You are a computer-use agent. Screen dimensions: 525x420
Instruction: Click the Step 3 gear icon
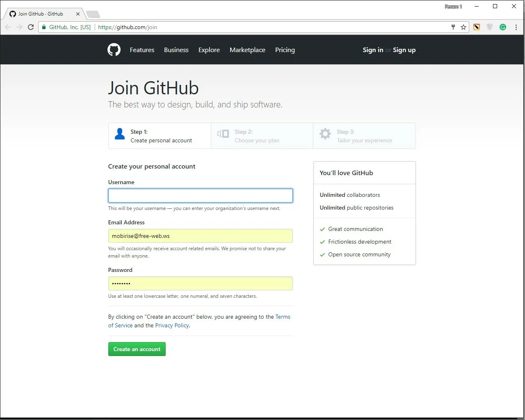325,134
